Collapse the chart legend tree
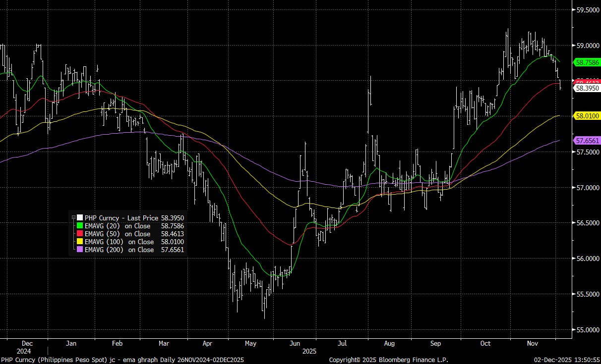Screen dimensions: 601x364 tap(73, 217)
